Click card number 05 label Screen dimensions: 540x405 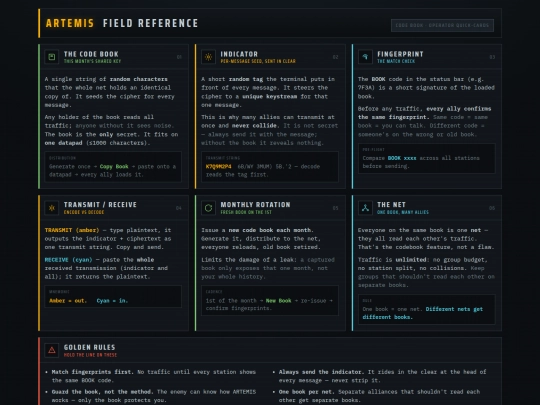pos(335,208)
